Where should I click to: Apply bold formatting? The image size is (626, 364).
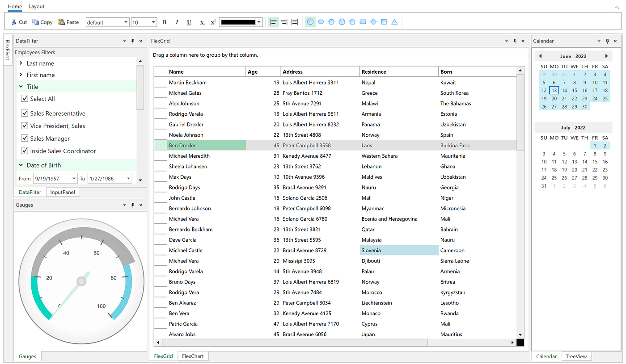164,21
